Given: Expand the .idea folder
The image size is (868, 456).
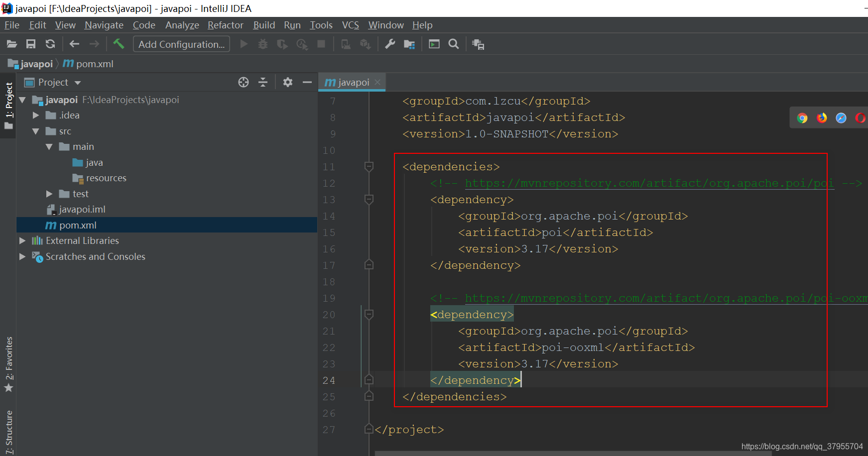Looking at the screenshot, I should click(x=36, y=115).
